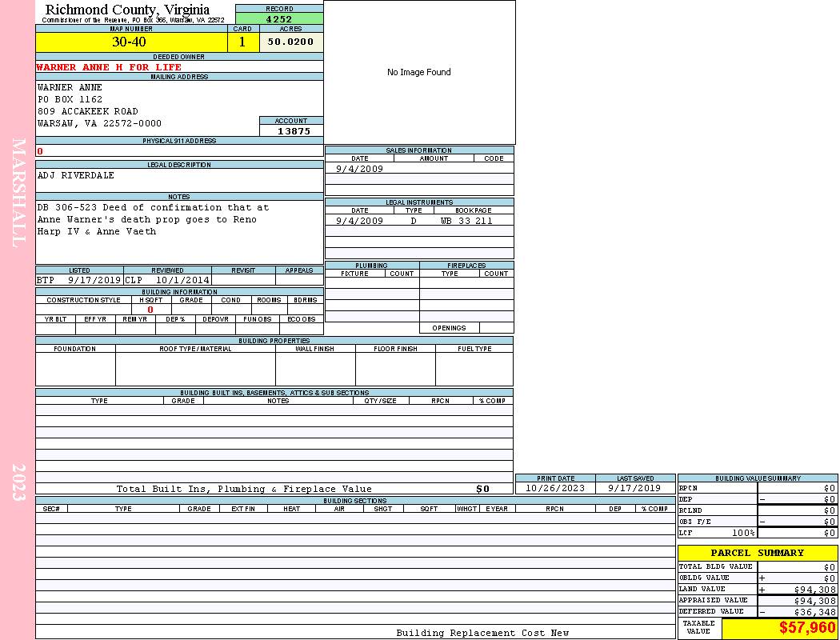Viewport: 840px width, 640px height.
Task: Select account number 13875
Action: [x=292, y=130]
